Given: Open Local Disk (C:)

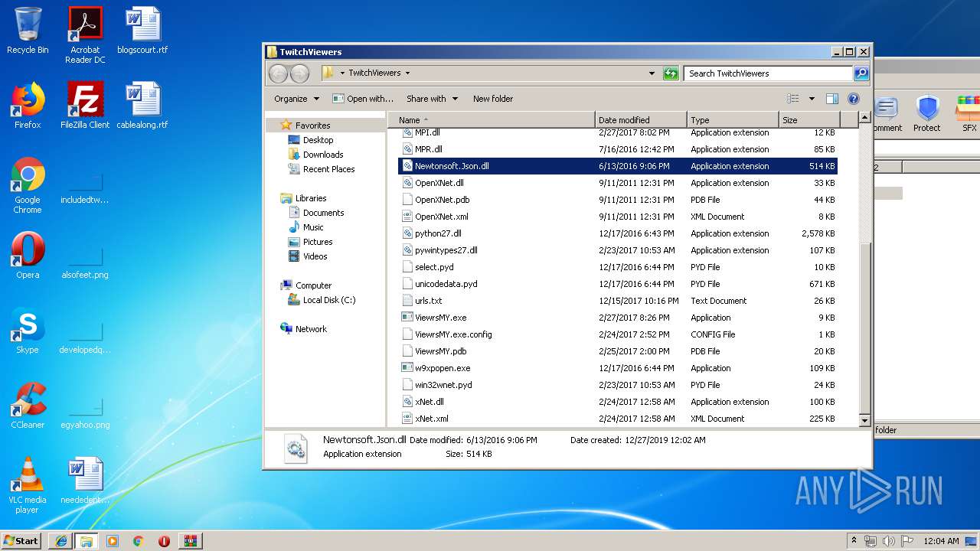Looking at the screenshot, I should [329, 300].
